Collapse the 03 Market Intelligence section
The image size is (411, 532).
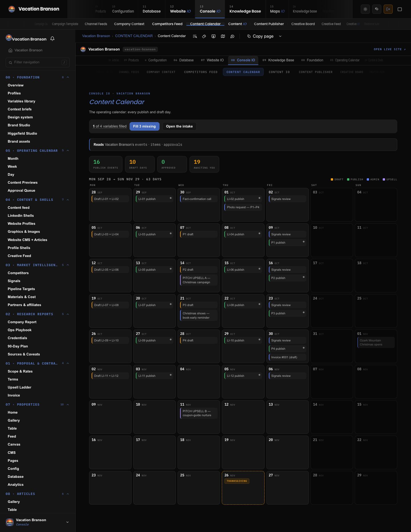68,265
